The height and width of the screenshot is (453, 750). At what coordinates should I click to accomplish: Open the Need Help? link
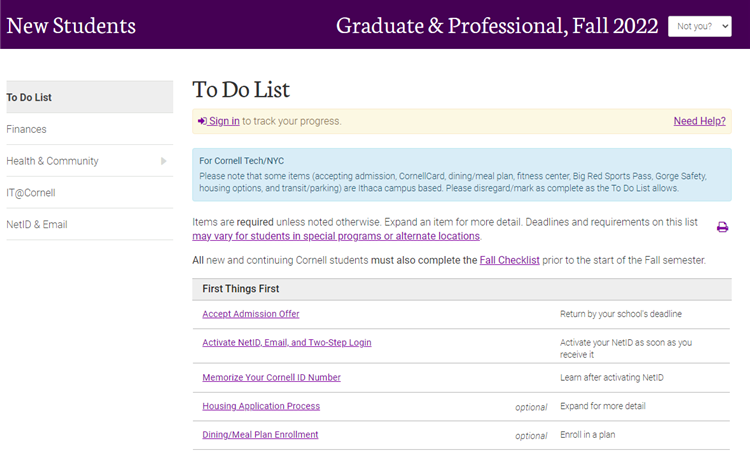(x=699, y=121)
